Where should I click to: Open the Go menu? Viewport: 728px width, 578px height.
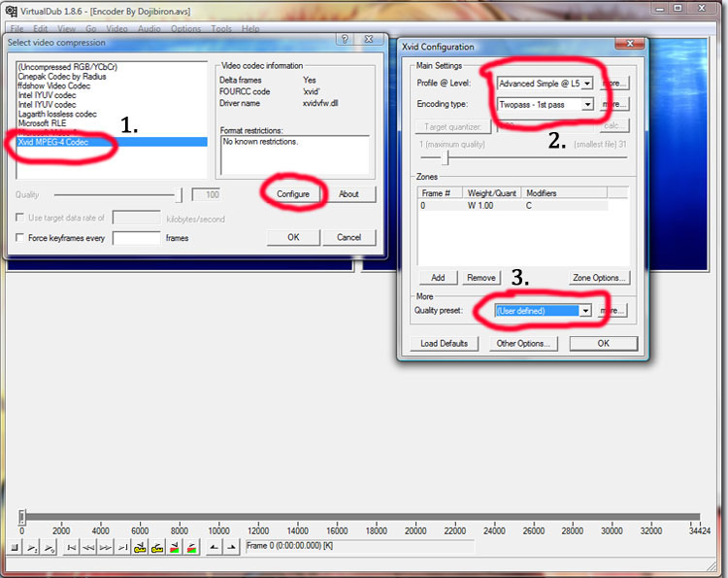[x=90, y=29]
